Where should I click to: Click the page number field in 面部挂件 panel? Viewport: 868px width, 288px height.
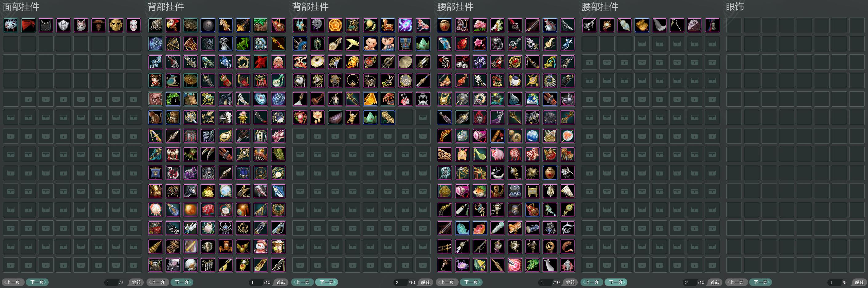(111, 282)
